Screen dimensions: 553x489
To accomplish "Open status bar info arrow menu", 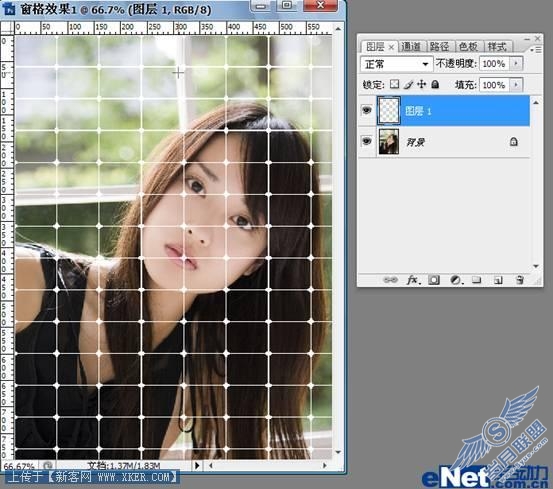I will [x=197, y=465].
